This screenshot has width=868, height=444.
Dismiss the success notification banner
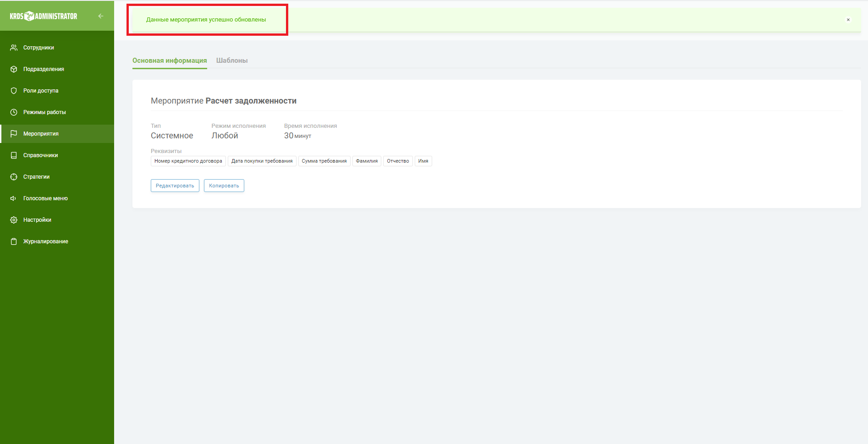(848, 20)
